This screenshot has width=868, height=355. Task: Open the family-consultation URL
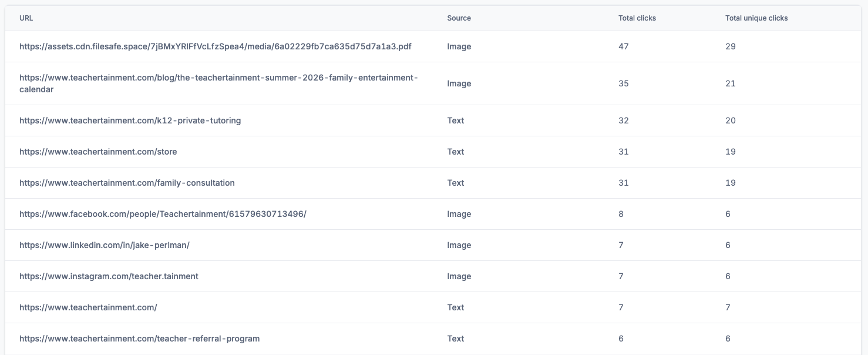click(x=127, y=183)
